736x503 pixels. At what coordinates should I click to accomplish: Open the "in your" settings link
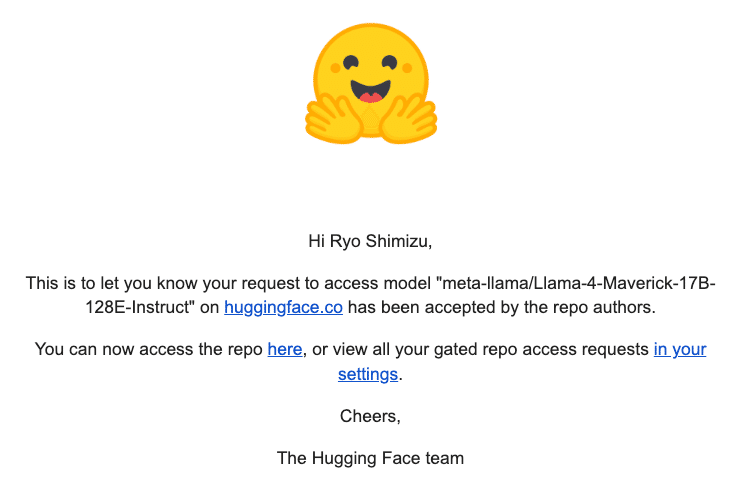coord(680,349)
